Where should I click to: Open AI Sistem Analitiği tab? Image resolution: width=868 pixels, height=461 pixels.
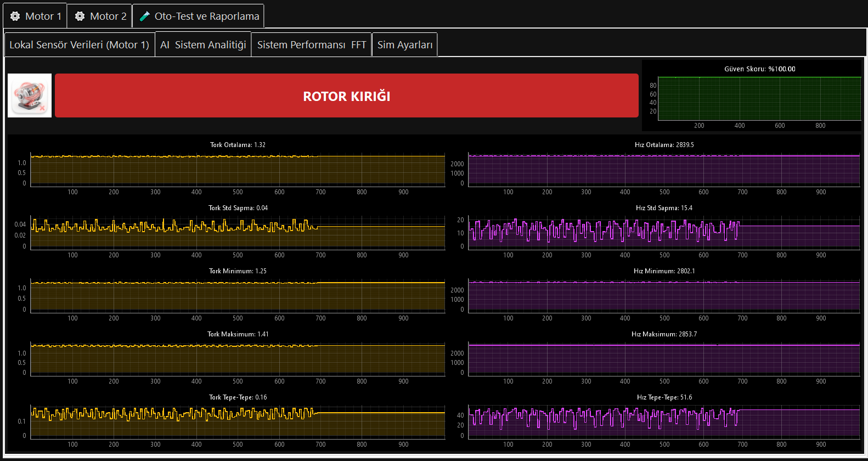coord(203,44)
